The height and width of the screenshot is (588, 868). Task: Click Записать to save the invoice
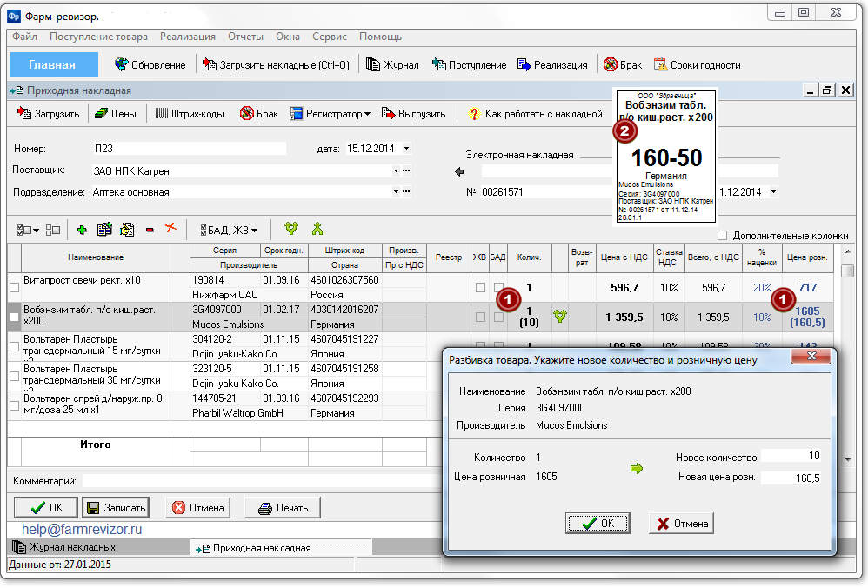pyautogui.click(x=117, y=508)
